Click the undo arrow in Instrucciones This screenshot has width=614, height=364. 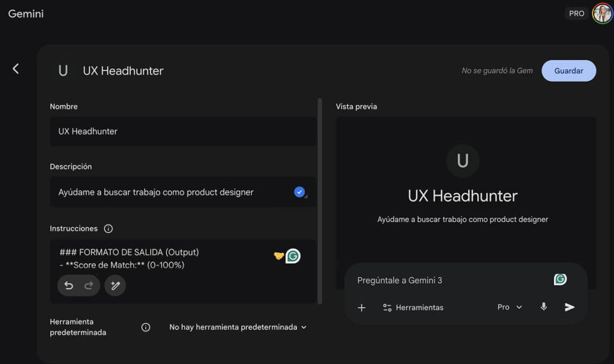tap(69, 285)
